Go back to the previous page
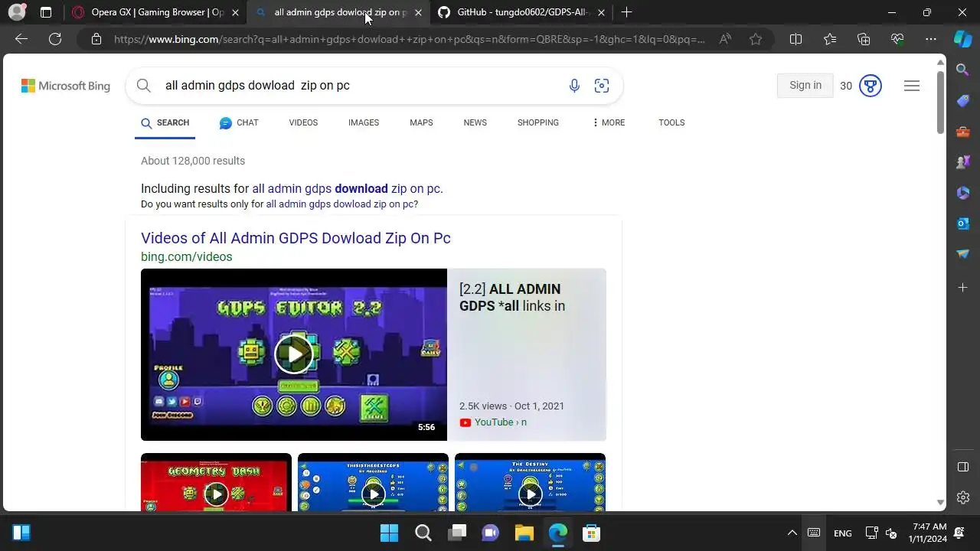Viewport: 980px width, 551px height. pos(21,39)
